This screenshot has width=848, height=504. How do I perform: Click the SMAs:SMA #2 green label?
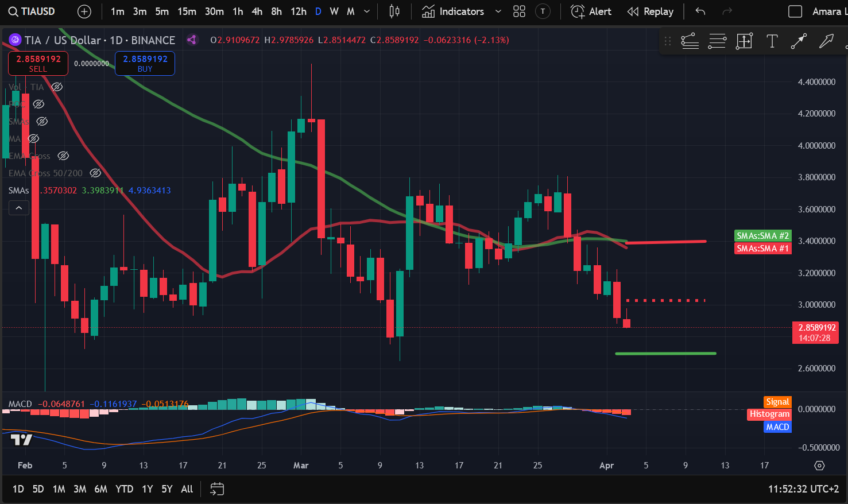click(762, 236)
